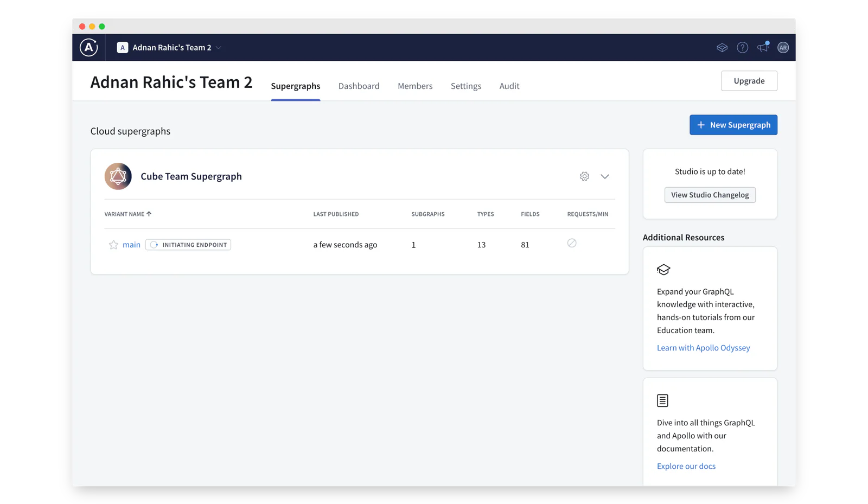Switch to the Audit tab

click(509, 86)
